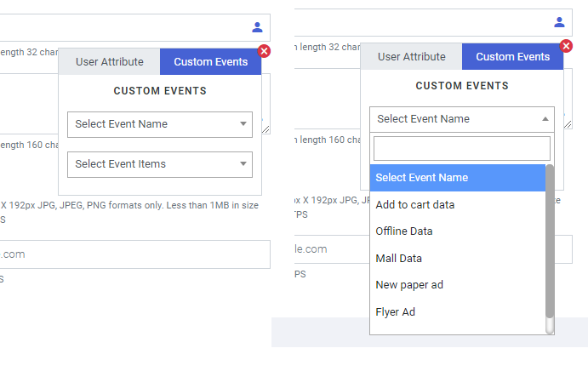This screenshot has width=588, height=371.
Task: Select Custom Events tab in left popup
Action: (x=210, y=61)
